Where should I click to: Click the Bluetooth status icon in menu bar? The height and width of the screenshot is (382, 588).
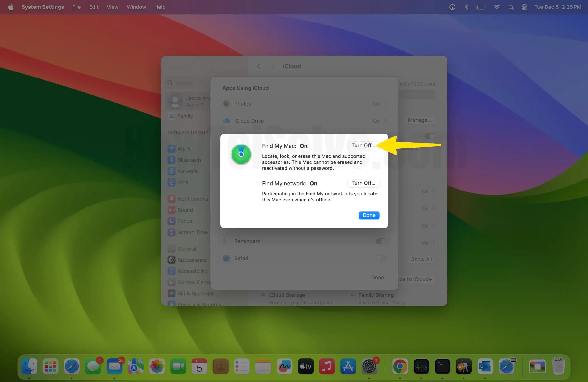(466, 7)
